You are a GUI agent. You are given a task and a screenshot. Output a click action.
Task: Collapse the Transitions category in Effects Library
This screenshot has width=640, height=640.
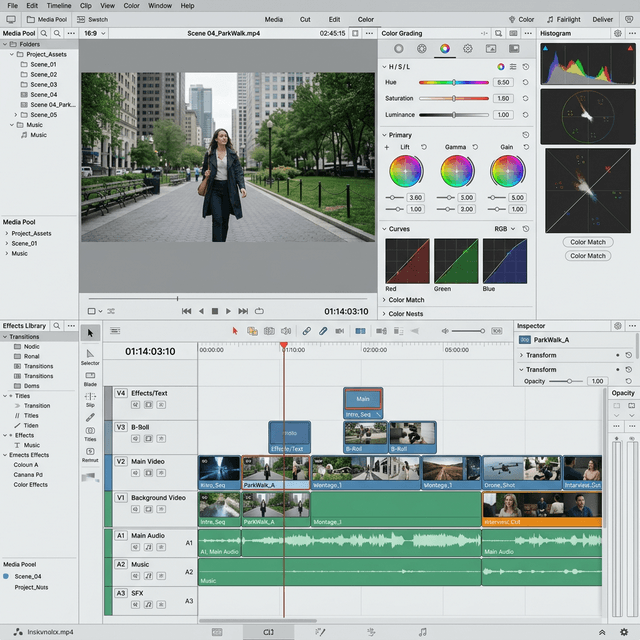[x=5, y=337]
